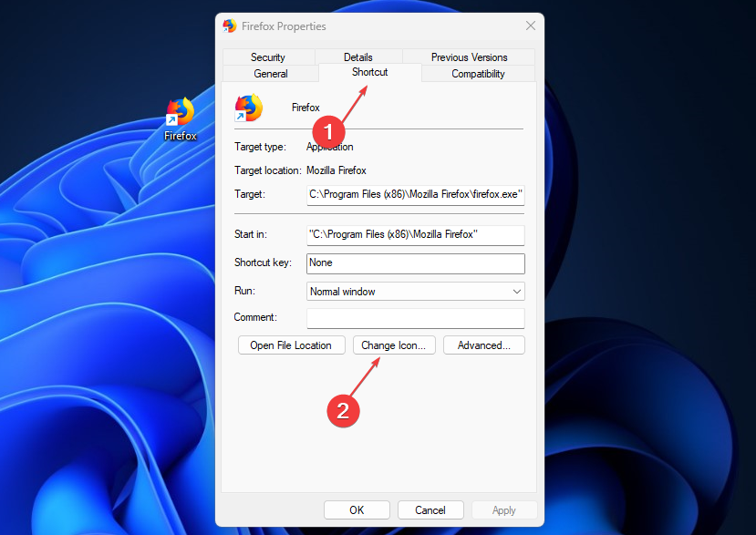Click the 'Target type:' label
Viewport: 756px width, 535px height.
tap(260, 147)
